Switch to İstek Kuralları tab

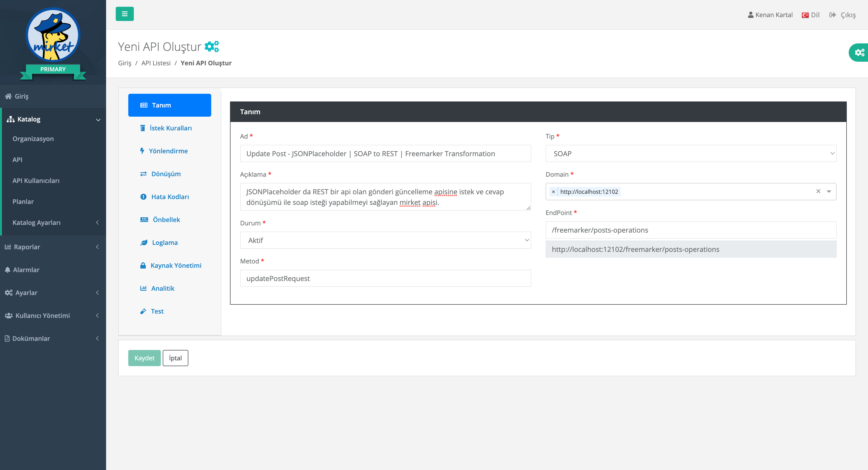coord(170,128)
